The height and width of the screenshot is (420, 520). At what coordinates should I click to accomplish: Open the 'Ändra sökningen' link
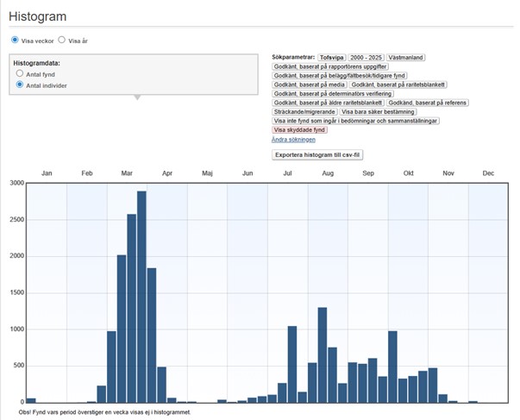click(x=293, y=139)
